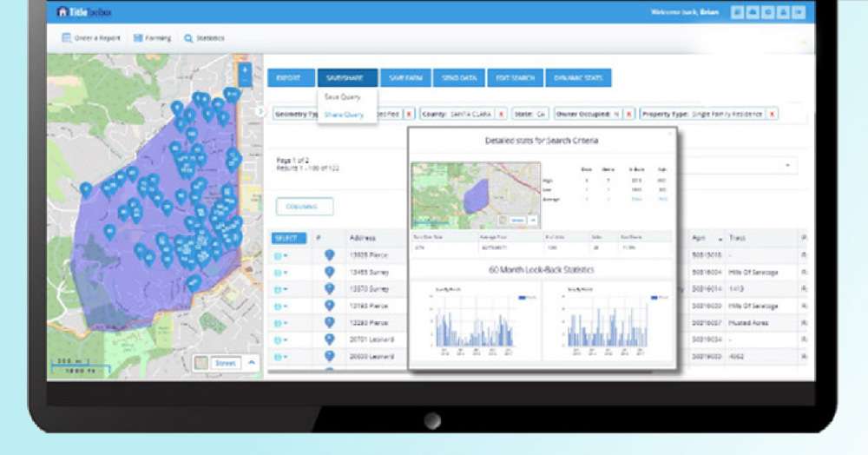
Task: Click the SELECT button in table header
Action: (x=288, y=238)
